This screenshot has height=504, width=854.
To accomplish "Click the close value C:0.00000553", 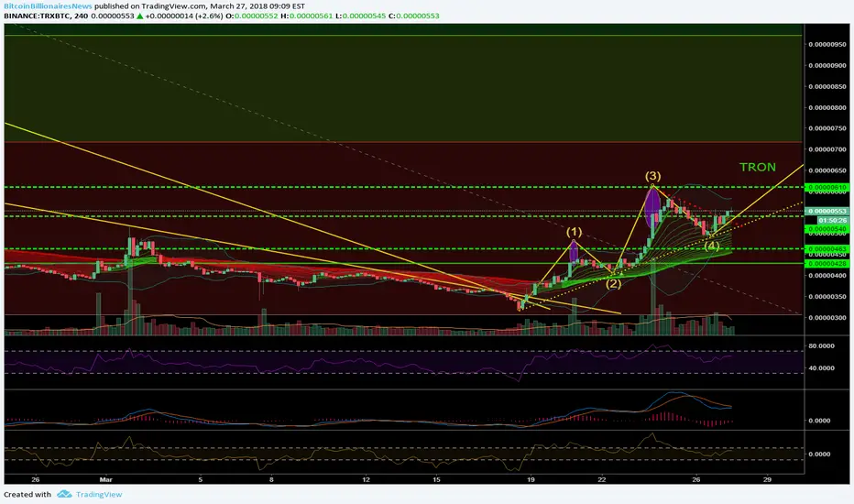I will click(x=413, y=16).
